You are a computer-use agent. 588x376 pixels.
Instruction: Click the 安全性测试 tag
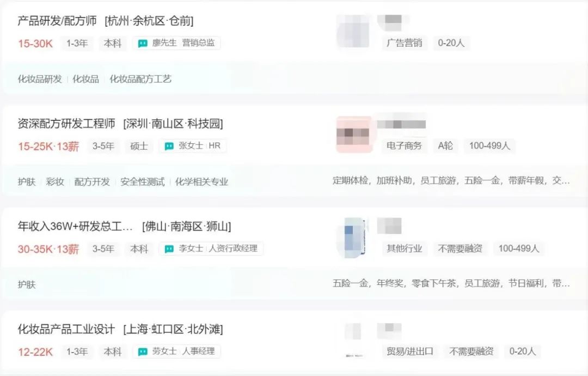point(142,182)
